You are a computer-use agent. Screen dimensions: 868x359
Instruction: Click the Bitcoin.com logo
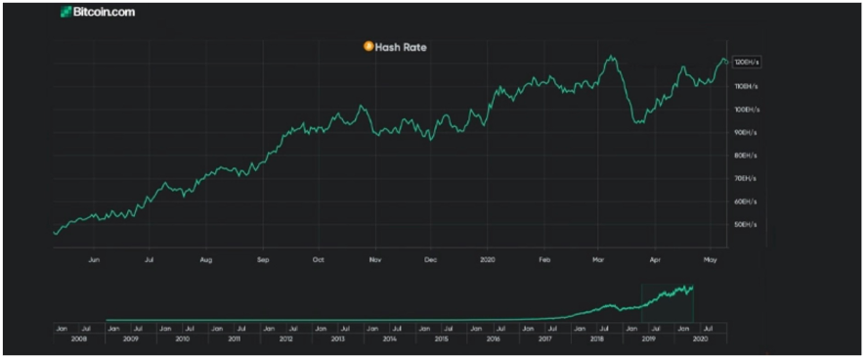pyautogui.click(x=98, y=12)
